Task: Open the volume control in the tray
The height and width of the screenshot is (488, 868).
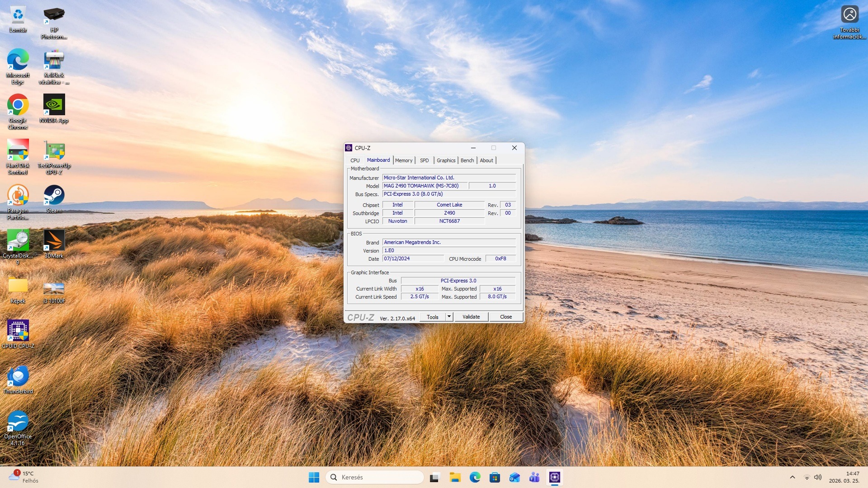Action: 817,477
